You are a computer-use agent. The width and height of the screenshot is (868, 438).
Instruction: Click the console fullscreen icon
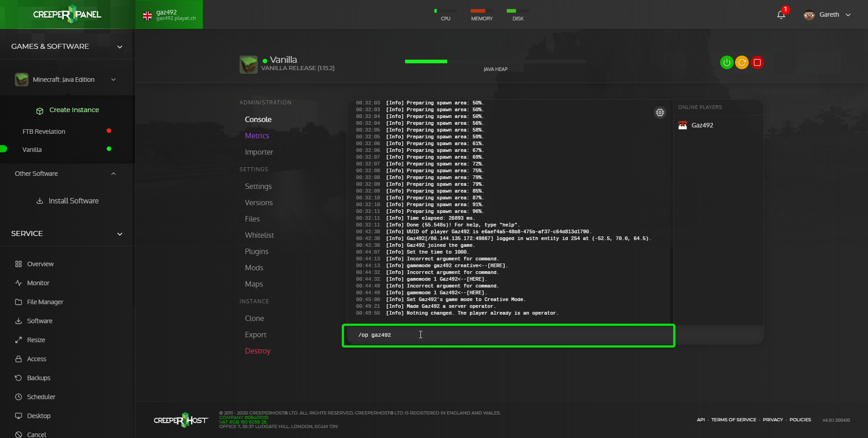(x=660, y=113)
